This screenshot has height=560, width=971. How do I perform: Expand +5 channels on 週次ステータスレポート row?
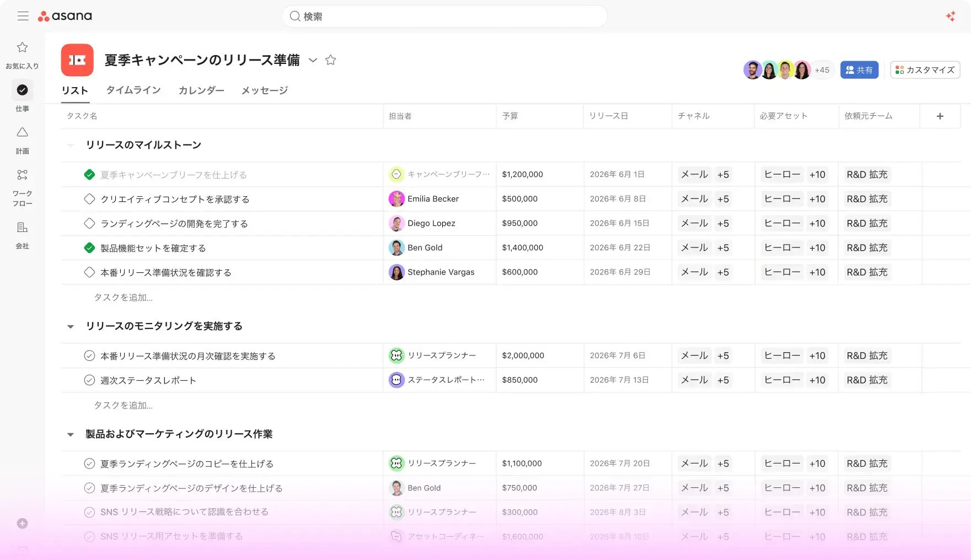pos(723,380)
